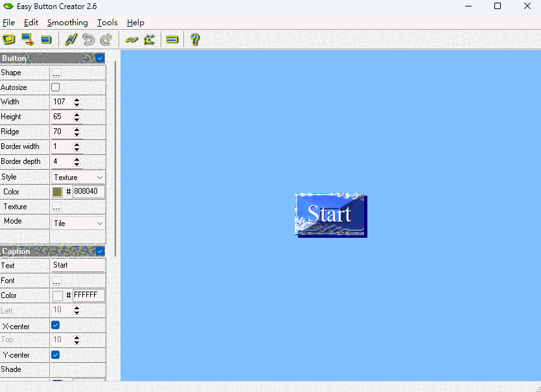Open the Smoothing menu
This screenshot has height=392, width=541.
click(x=67, y=23)
